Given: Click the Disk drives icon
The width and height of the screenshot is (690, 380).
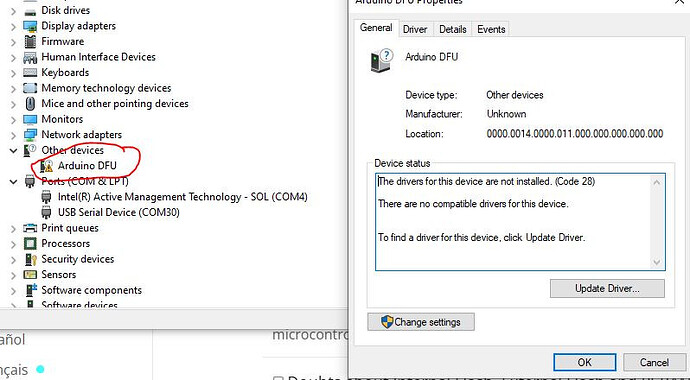Looking at the screenshot, I should click(30, 11).
